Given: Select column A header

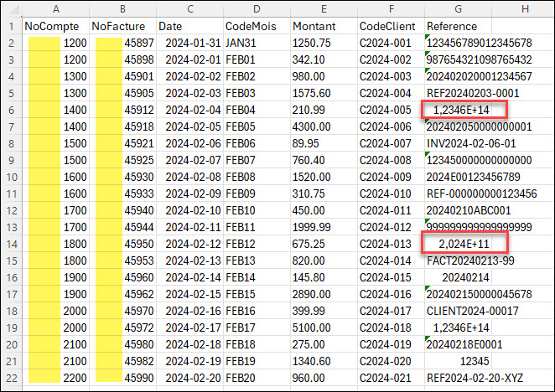Looking at the screenshot, I should point(55,9).
